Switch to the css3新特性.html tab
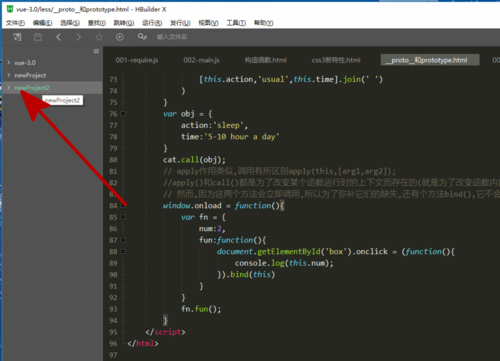Screen dimensions: 500x361 336,60
